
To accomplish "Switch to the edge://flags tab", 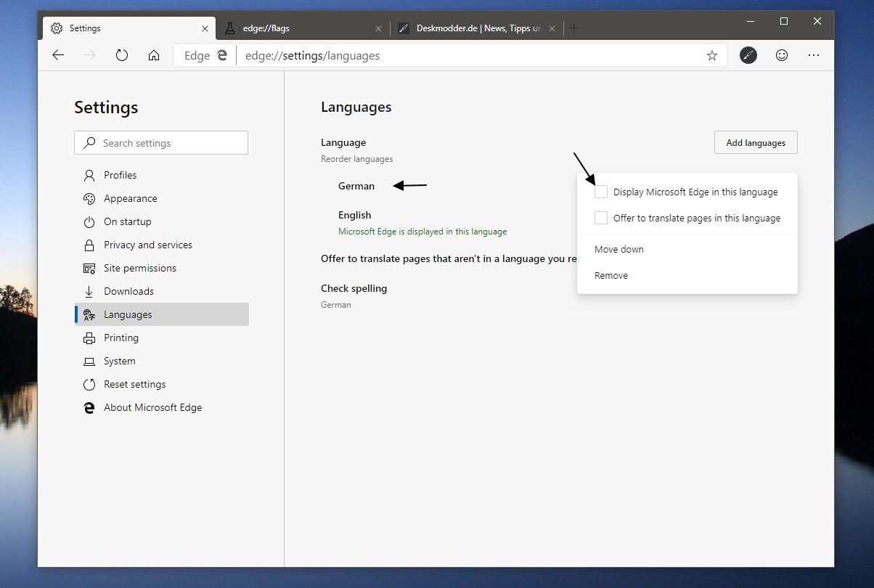I will point(303,28).
